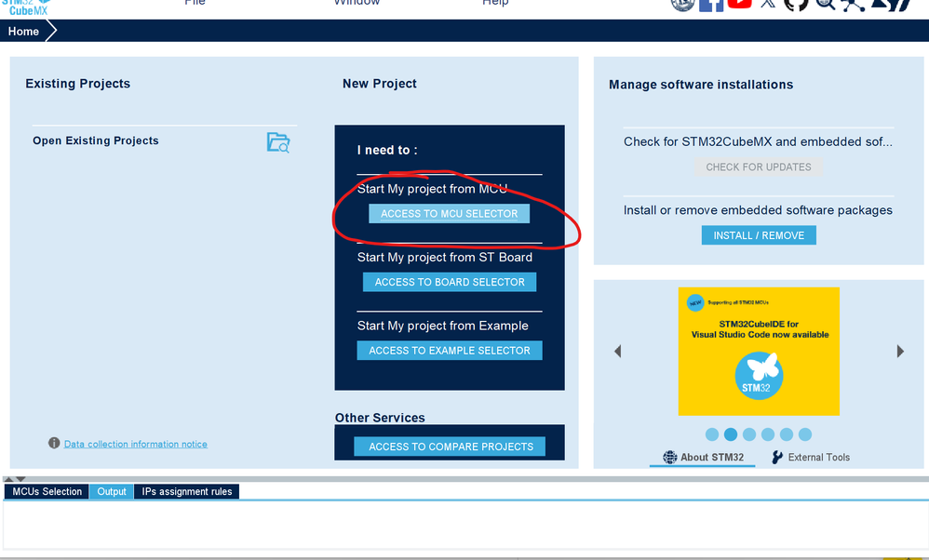
Task: Click the INSTALL / REMOVE button
Action: pos(759,235)
